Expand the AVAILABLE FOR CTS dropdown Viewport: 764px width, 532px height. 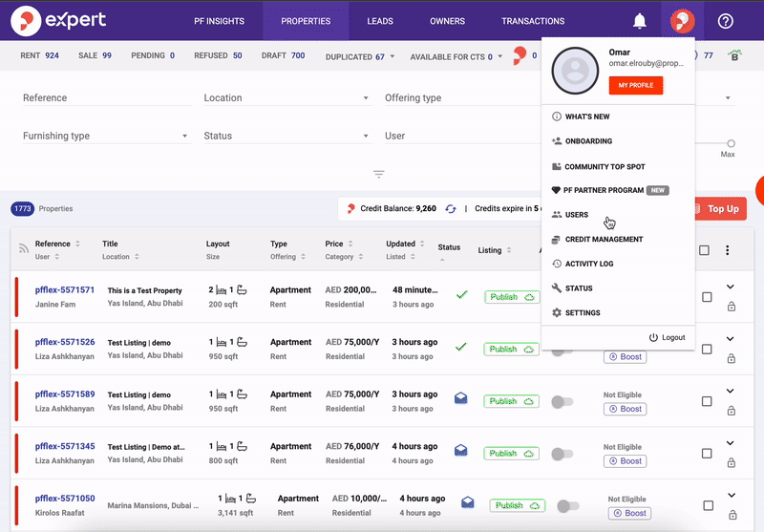click(x=456, y=56)
